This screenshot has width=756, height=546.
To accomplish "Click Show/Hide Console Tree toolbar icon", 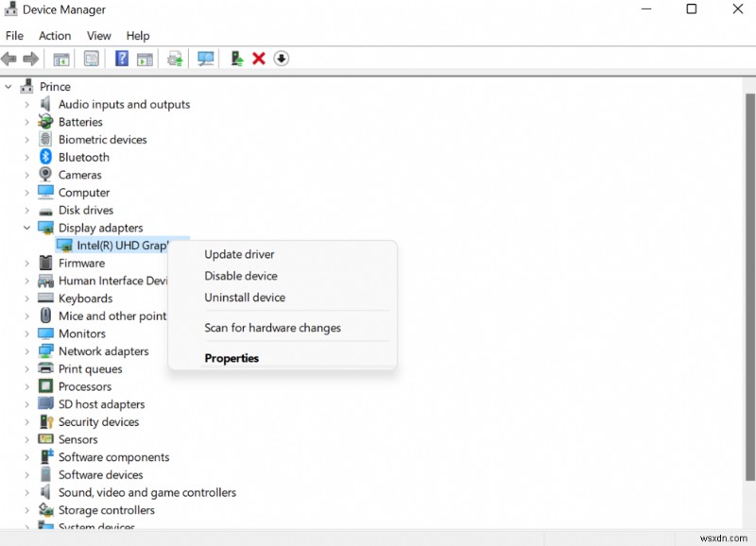I will (61, 60).
